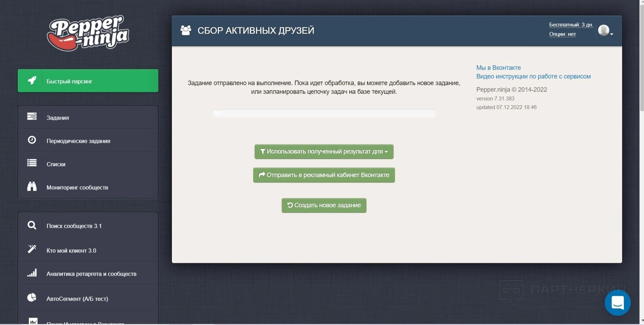Click the task progress bar
The width and height of the screenshot is (644, 325).
pos(324,113)
